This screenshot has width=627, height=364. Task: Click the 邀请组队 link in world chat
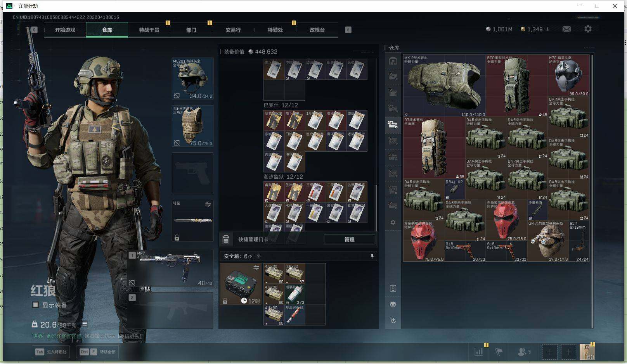[130, 336]
